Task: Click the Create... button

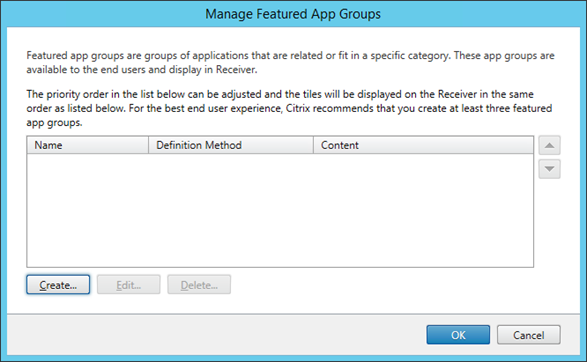Action: (x=58, y=285)
